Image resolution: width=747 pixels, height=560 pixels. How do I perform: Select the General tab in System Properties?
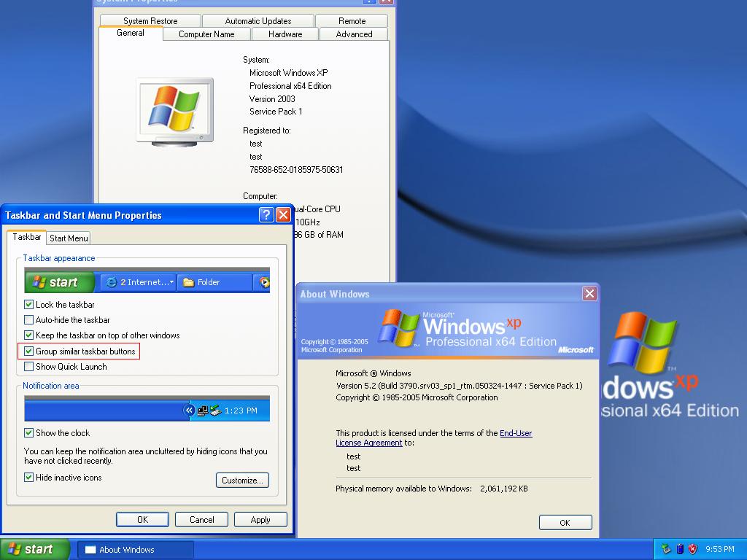(131, 33)
